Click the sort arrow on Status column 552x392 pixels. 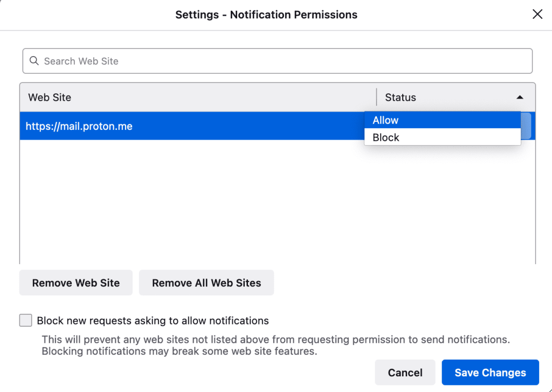pos(520,97)
